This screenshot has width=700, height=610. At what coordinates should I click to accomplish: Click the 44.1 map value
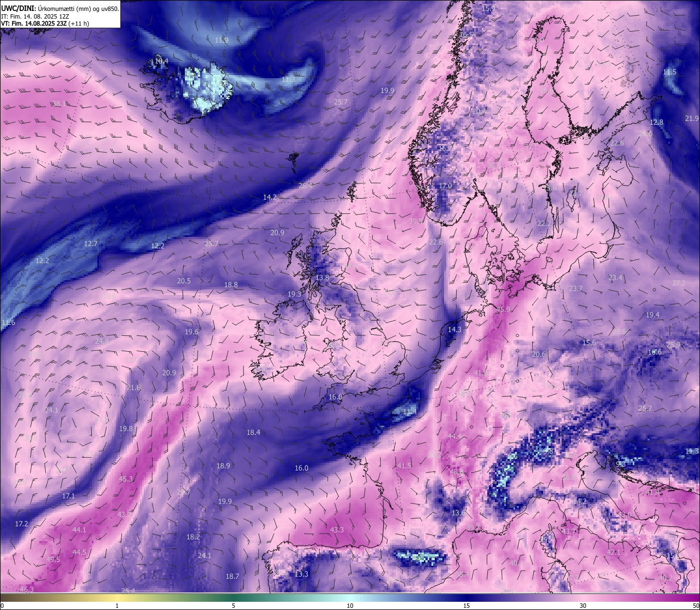(79, 530)
